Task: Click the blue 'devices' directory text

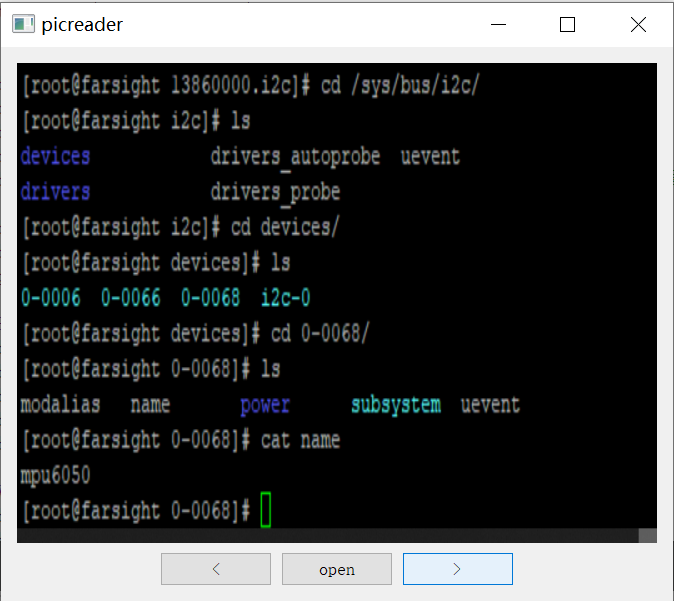Action: (x=55, y=156)
